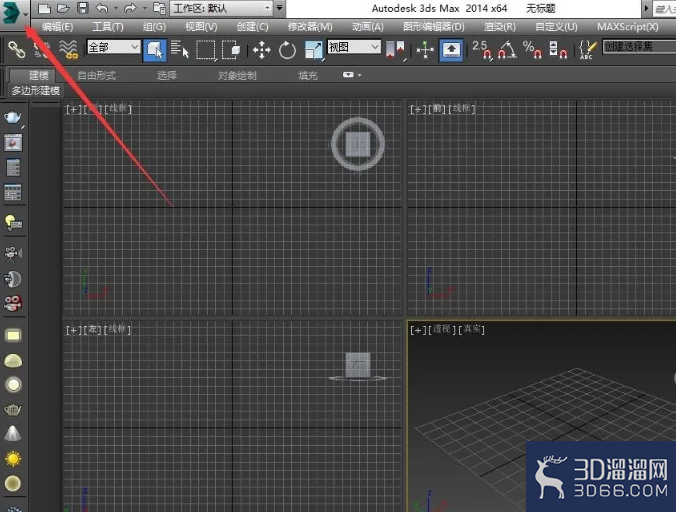Open the Project Folder icon
Viewport: 676px width, 512px height.
click(x=160, y=8)
